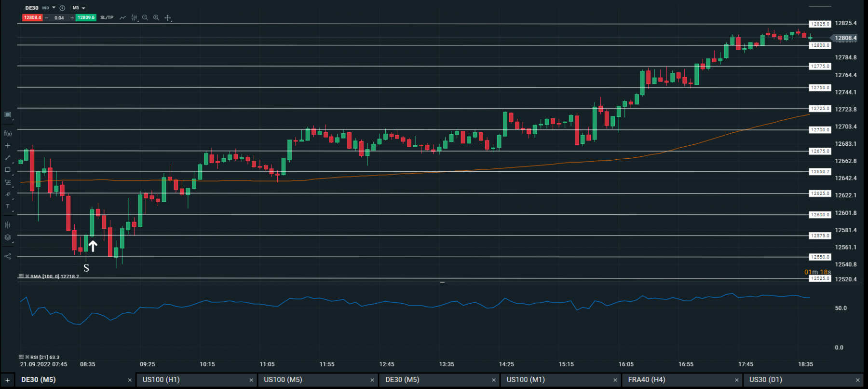
Task: Zoom out the chart with magnifier
Action: (145, 18)
